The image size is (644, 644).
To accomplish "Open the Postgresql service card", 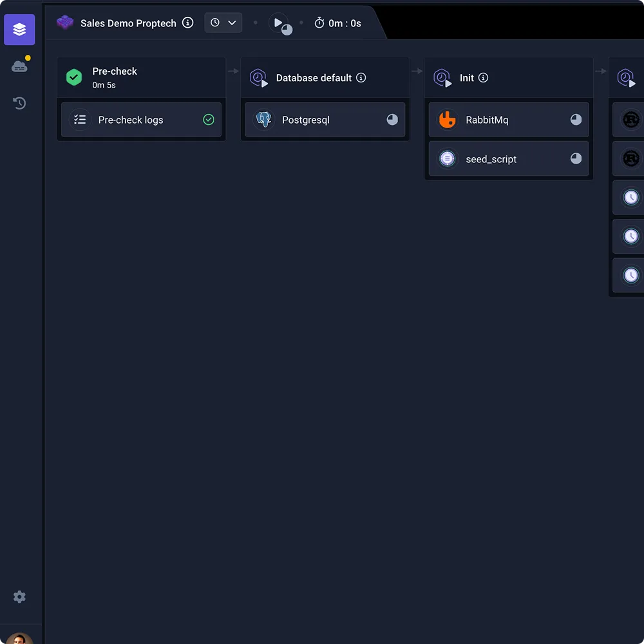I will point(325,120).
